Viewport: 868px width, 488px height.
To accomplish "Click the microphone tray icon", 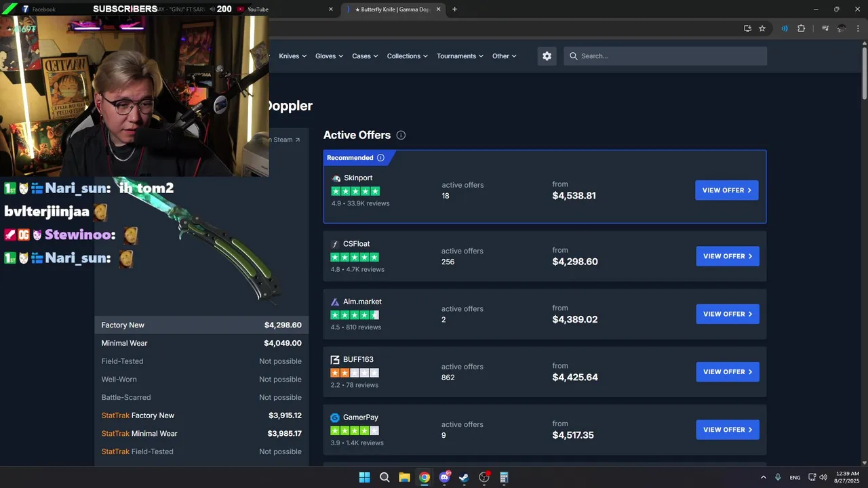I will coord(778,477).
